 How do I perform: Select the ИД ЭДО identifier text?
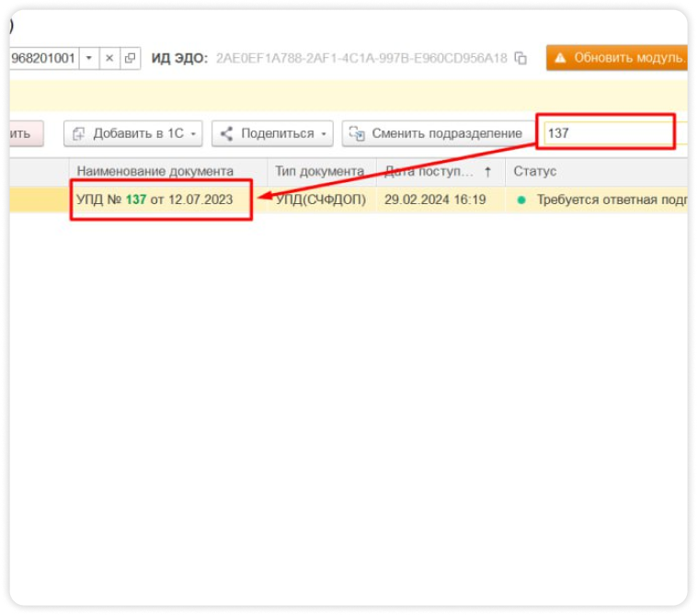pyautogui.click(x=360, y=58)
